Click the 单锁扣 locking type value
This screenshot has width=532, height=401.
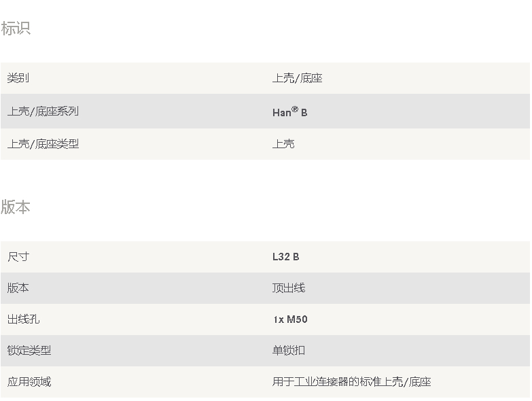pos(289,351)
